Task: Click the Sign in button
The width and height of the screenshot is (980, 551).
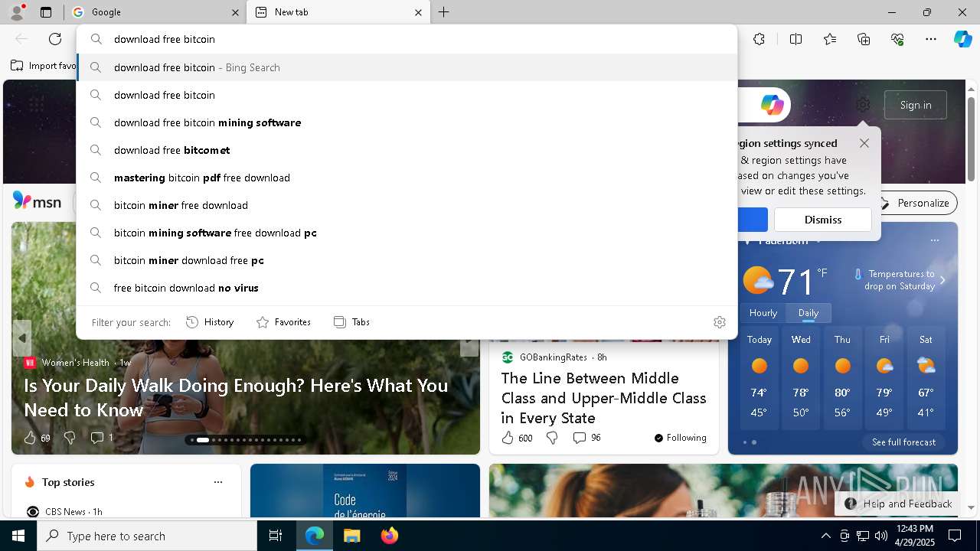Action: (x=916, y=105)
